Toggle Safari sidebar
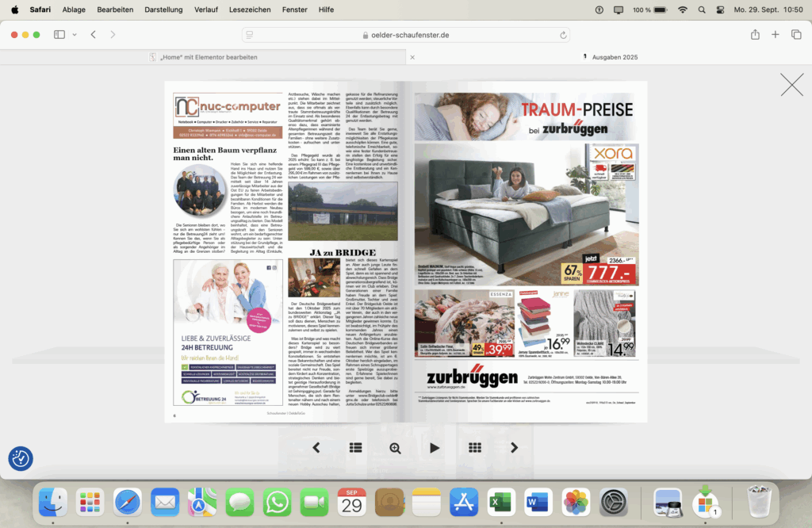Image resolution: width=812 pixels, height=528 pixels. point(59,35)
